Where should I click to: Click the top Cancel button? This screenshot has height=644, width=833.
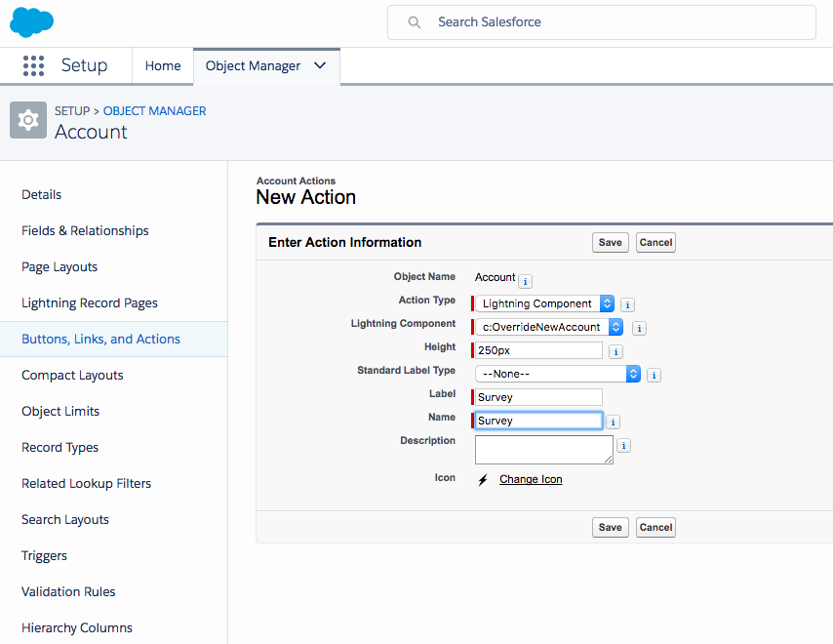[x=655, y=242]
